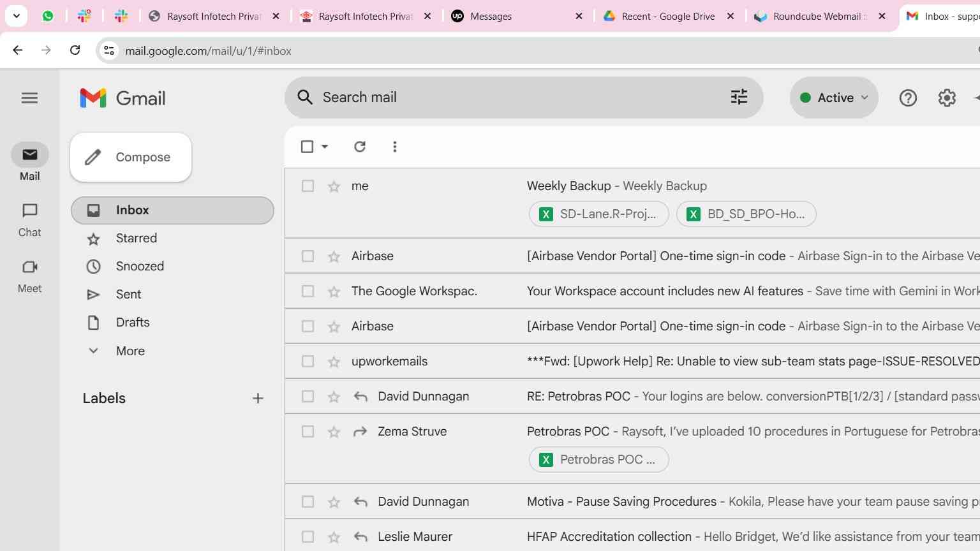Show search options filter icon
Image resolution: width=980 pixels, height=551 pixels.
pyautogui.click(x=739, y=97)
